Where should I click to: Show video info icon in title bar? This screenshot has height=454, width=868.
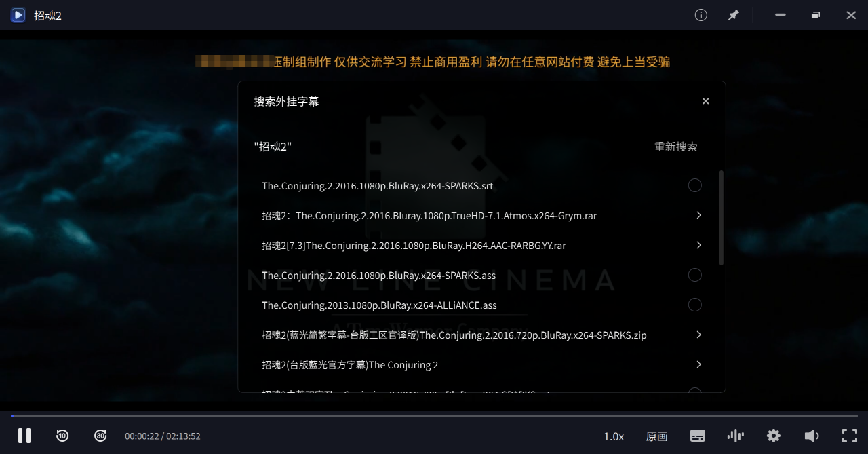[x=701, y=15]
